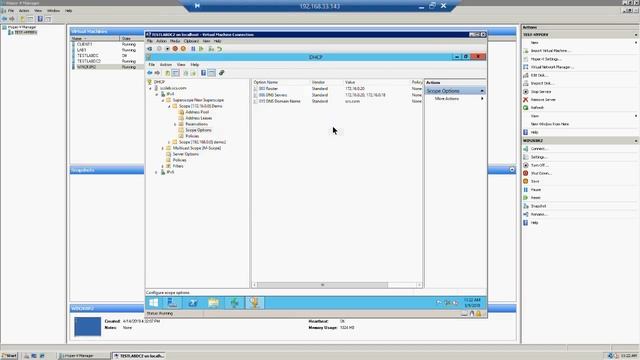Select the LAB1 virtual machine row

pyautogui.click(x=107, y=50)
